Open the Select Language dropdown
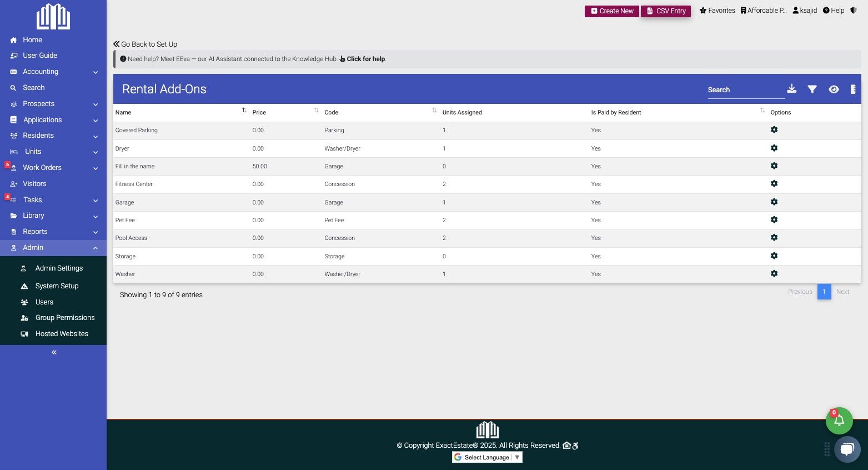868x470 pixels. tap(487, 457)
